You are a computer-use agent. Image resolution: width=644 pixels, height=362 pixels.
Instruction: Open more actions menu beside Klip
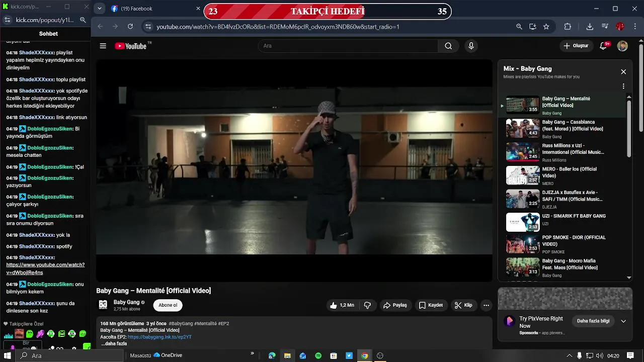486,305
